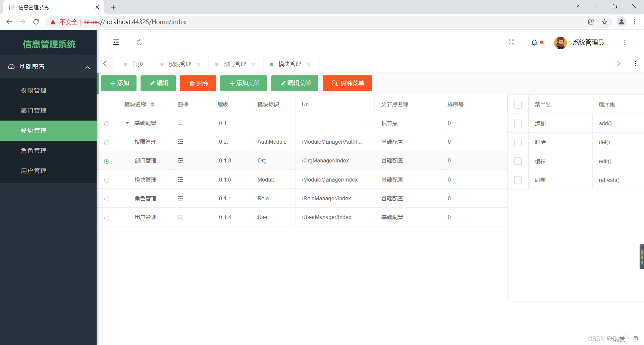This screenshot has width=644, height=345.
Task: Click the 不安全 security warning
Action: [x=64, y=22]
